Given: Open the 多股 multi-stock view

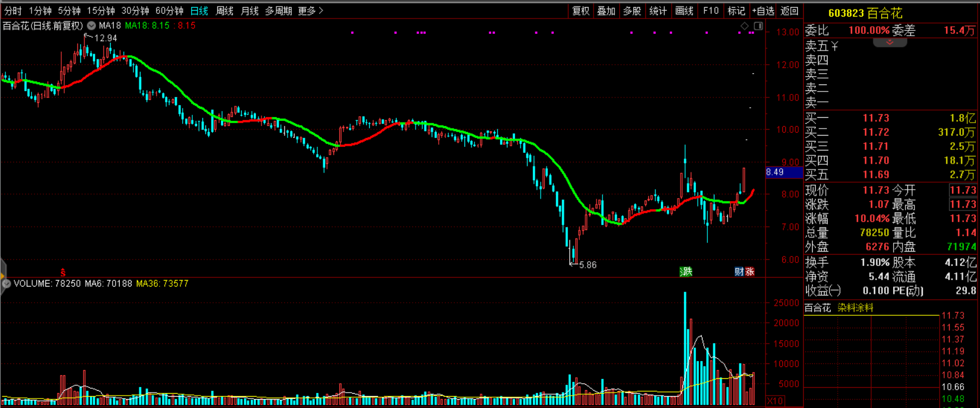Looking at the screenshot, I should click(x=632, y=11).
